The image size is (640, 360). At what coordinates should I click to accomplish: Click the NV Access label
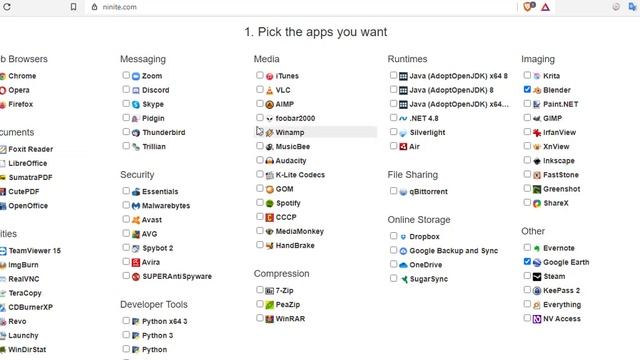point(562,319)
